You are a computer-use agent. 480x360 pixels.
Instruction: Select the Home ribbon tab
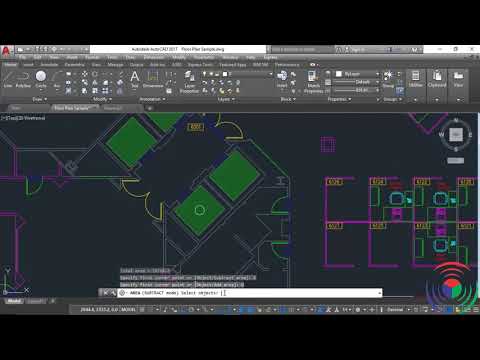(x=10, y=65)
